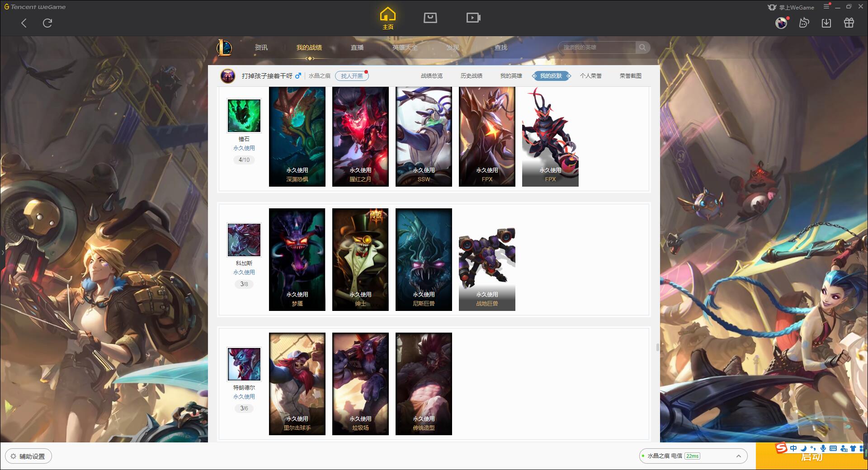Screen dimensions: 868x470
Task: Open the video/live icon in top bar
Action: point(473,18)
